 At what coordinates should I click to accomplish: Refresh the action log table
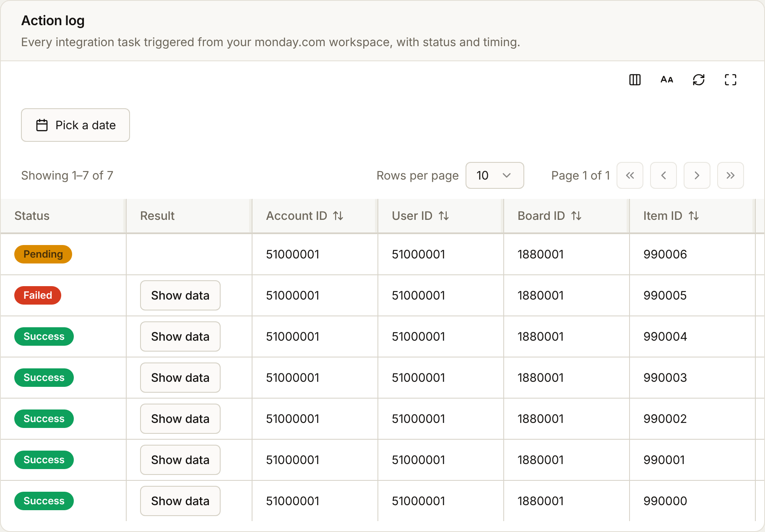pyautogui.click(x=699, y=80)
